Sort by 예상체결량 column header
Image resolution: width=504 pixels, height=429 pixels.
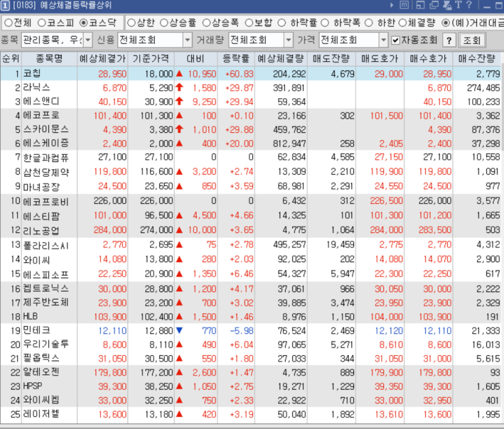point(281,59)
